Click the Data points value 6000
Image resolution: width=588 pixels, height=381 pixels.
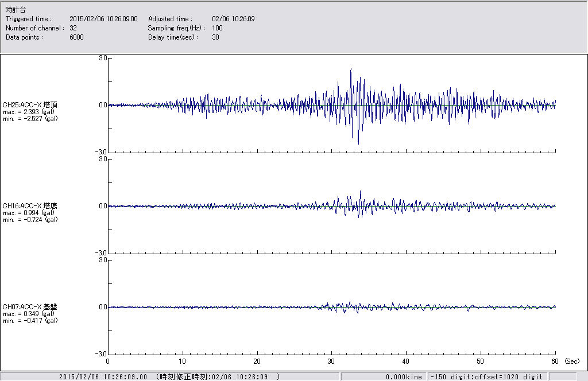point(76,37)
